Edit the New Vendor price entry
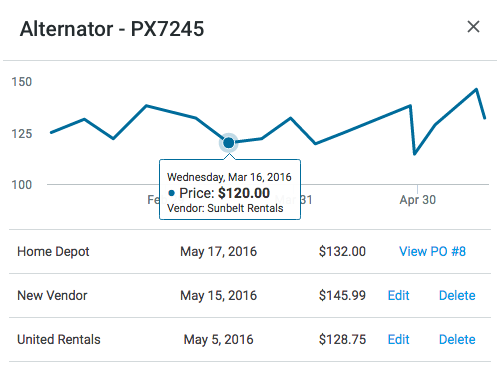The height and width of the screenshot is (370, 500). (398, 296)
